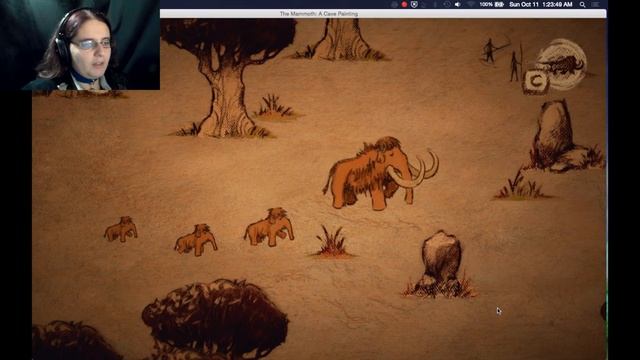Click the hunter standing with upright spear

pyautogui.click(x=516, y=63)
